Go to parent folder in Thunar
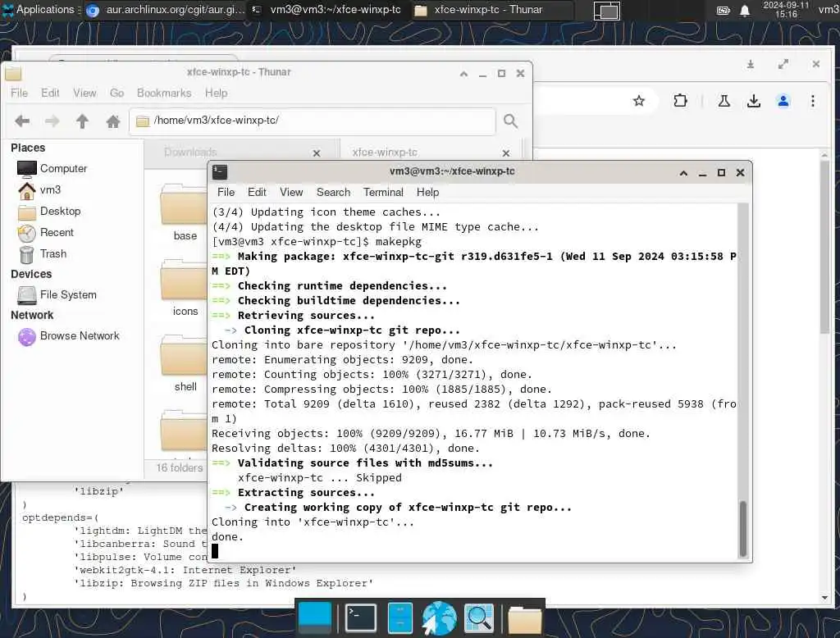840x638 pixels. tap(82, 121)
